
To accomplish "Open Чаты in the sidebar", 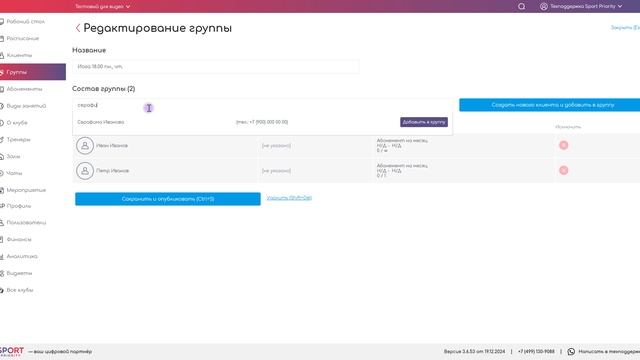I will pyautogui.click(x=14, y=173).
